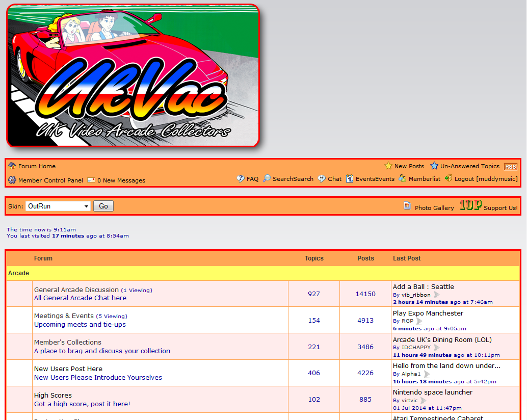
Task: Open the Play Expo Manchester last post
Action: point(428,313)
